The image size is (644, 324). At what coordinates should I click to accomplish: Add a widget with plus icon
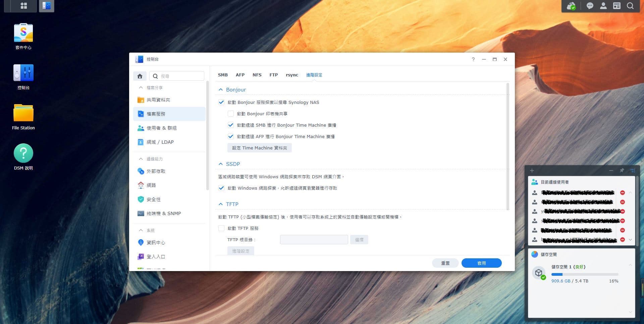click(x=532, y=171)
